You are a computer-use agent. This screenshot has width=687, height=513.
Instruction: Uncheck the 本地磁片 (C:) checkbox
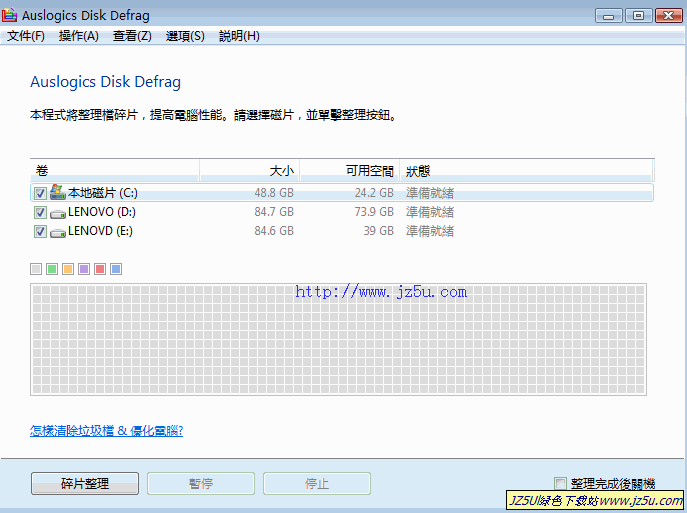point(40,193)
